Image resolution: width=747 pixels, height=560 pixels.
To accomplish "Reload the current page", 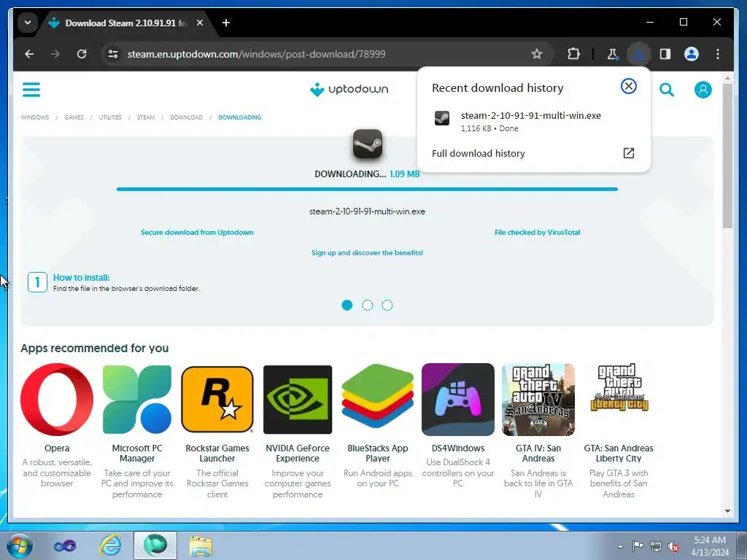I will tap(82, 54).
